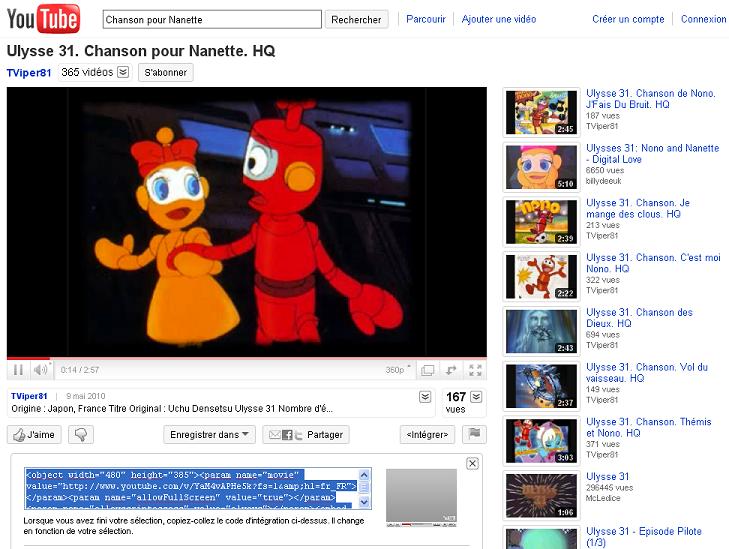Open Chanson. C'est moi Nono link

click(x=653, y=263)
